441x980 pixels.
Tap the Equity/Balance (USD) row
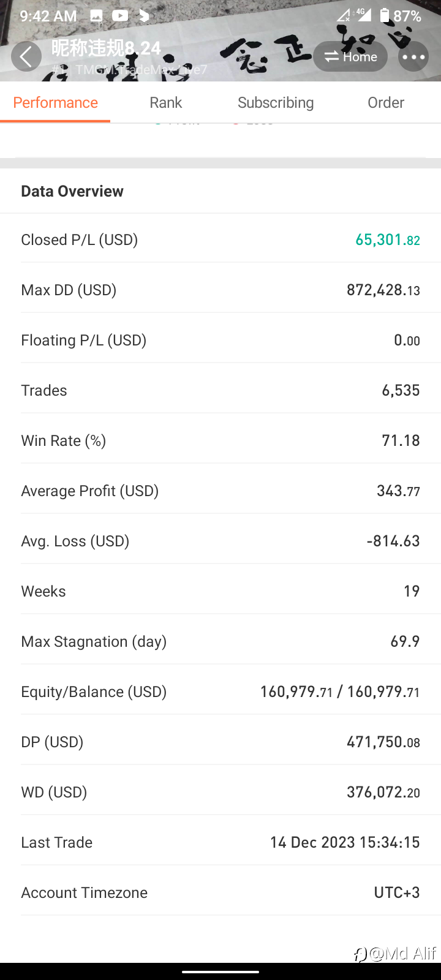221,692
